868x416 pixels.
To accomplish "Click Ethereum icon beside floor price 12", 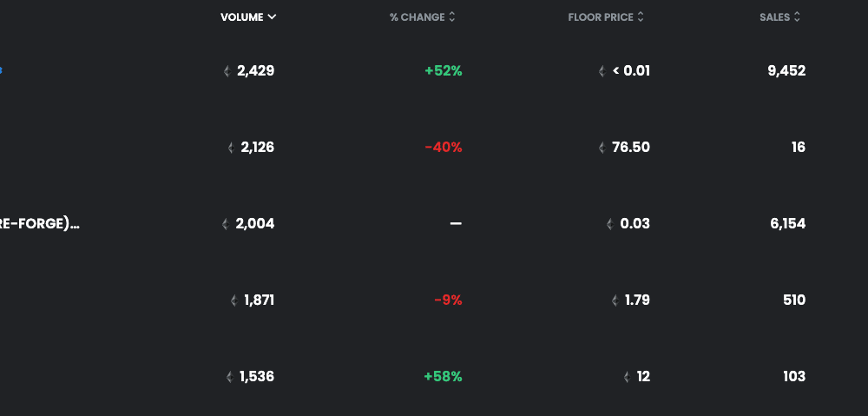I will coord(628,377).
